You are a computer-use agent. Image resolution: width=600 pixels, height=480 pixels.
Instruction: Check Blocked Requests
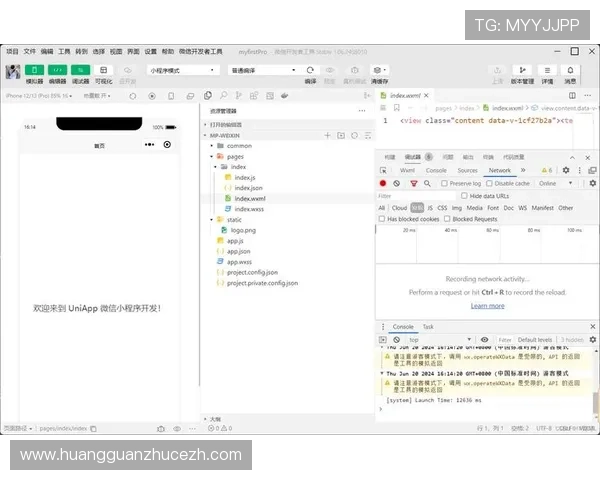[x=447, y=219]
